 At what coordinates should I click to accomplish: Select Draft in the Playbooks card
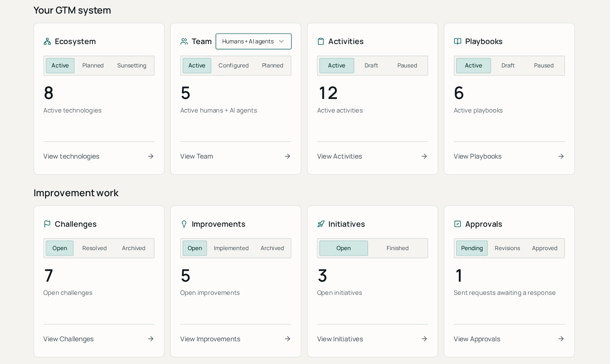[508, 66]
